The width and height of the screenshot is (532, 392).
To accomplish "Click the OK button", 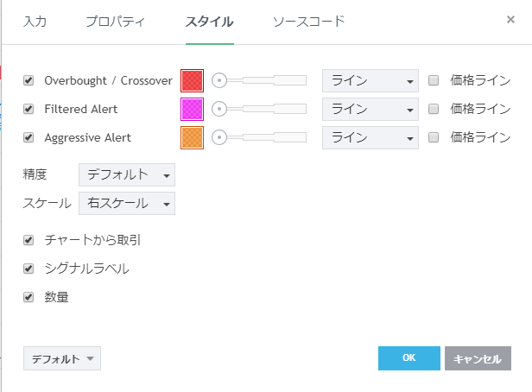I will tap(409, 358).
